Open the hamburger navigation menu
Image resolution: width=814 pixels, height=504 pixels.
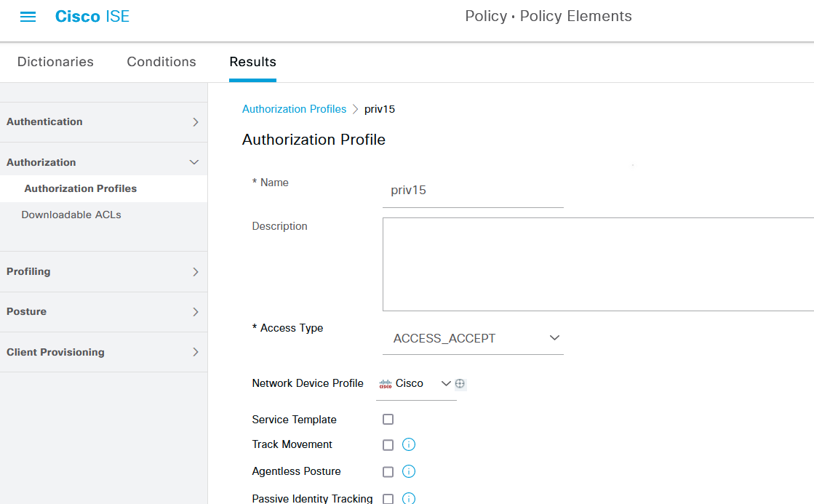pos(28,17)
